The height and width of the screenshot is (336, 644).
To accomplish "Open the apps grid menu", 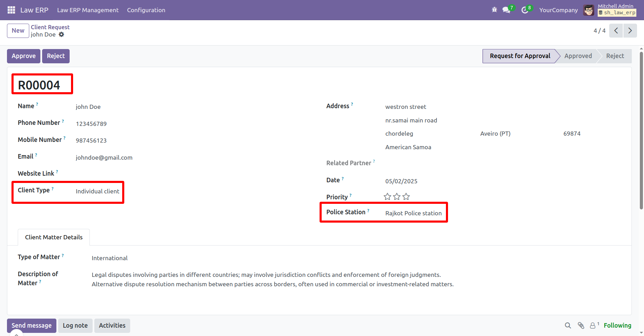I will [11, 10].
